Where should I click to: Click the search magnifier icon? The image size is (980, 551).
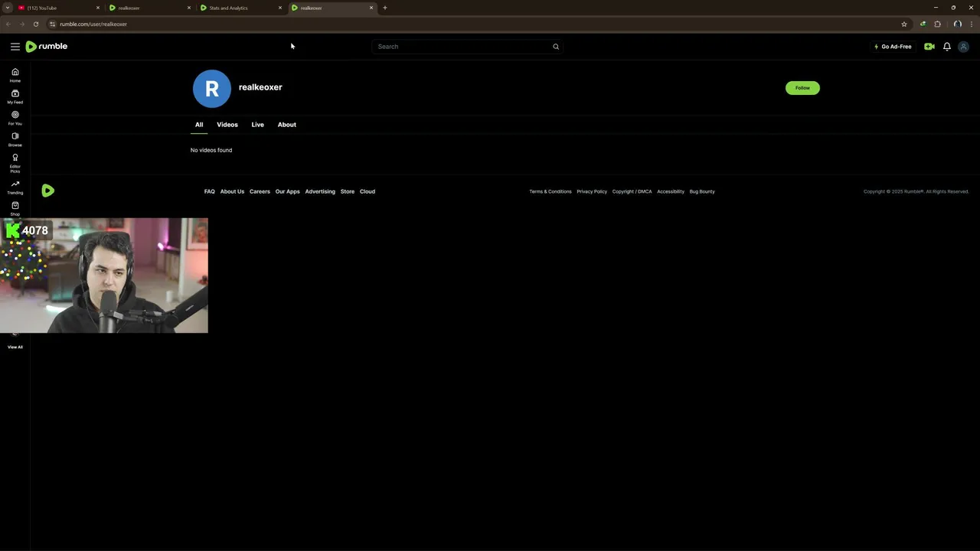tap(556, 47)
